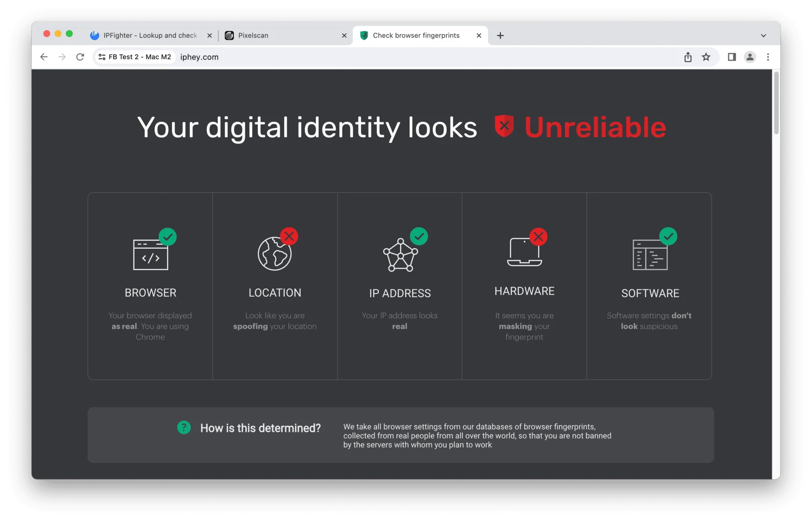Click the green check badge on Software

(668, 236)
